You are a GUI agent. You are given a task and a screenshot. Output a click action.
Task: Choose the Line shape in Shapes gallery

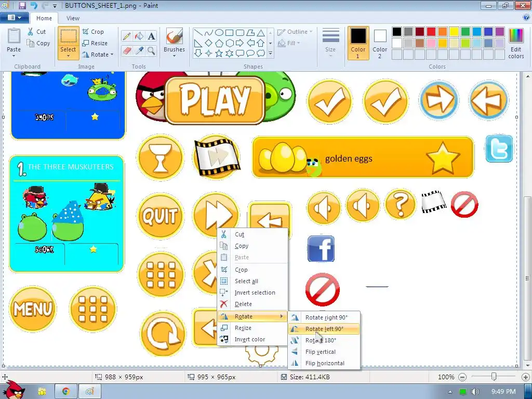click(x=198, y=33)
